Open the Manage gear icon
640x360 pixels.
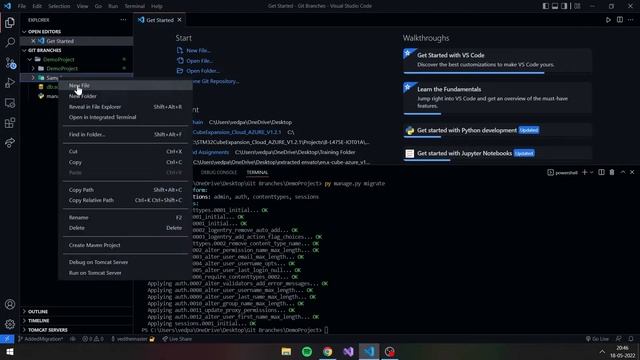click(10, 324)
